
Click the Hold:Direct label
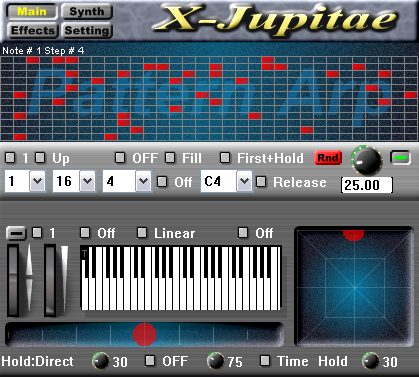coord(37,361)
